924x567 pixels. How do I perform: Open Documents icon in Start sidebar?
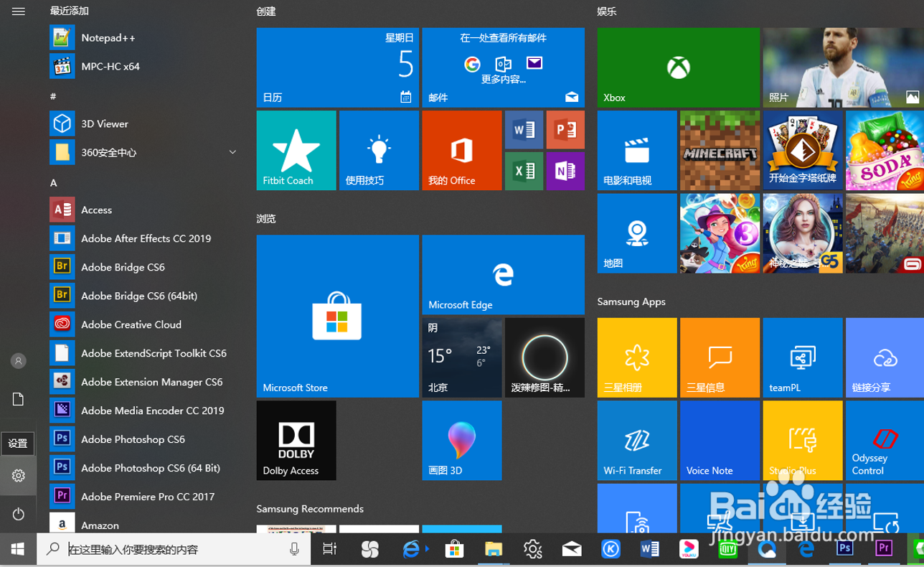point(19,399)
